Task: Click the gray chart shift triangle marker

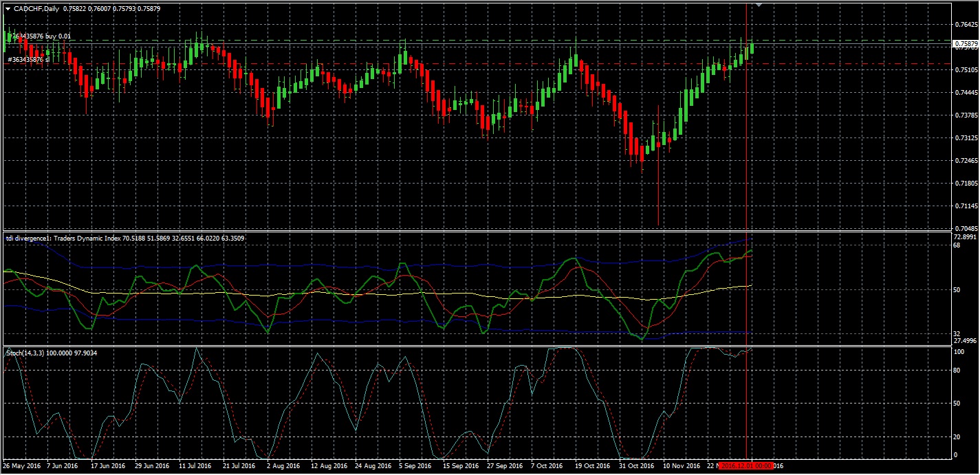Action: pos(759,5)
